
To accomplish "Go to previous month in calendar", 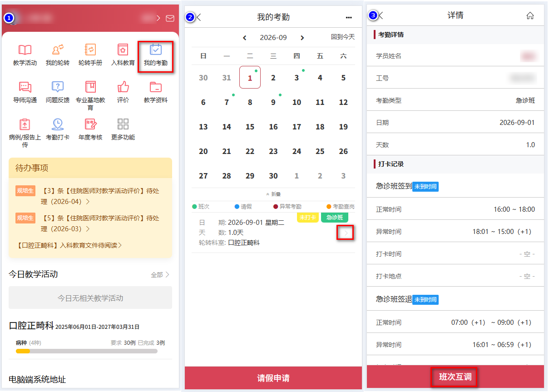I will 244,38.
